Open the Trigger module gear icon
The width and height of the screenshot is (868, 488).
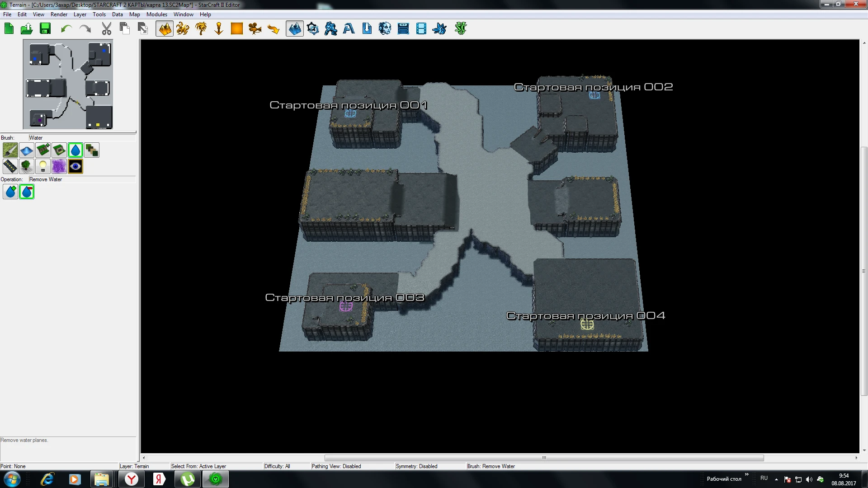pyautogui.click(x=313, y=29)
